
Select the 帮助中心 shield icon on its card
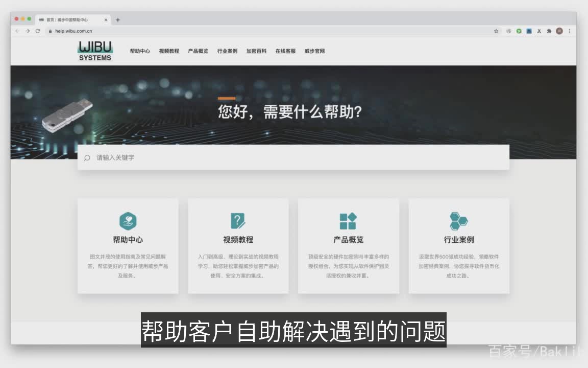(x=127, y=220)
